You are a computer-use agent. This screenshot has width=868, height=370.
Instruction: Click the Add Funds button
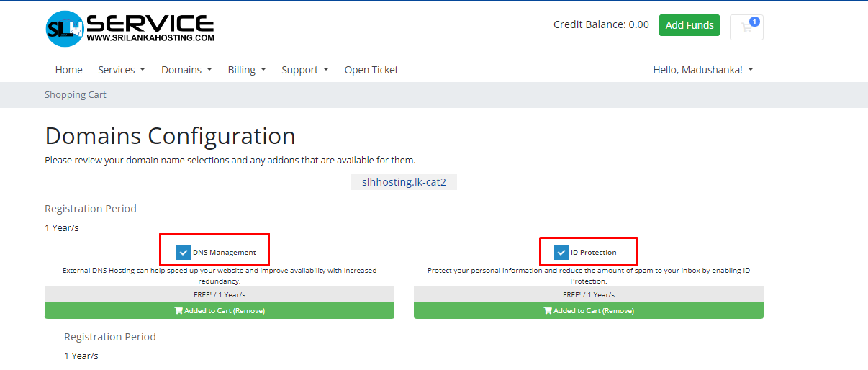coord(690,25)
